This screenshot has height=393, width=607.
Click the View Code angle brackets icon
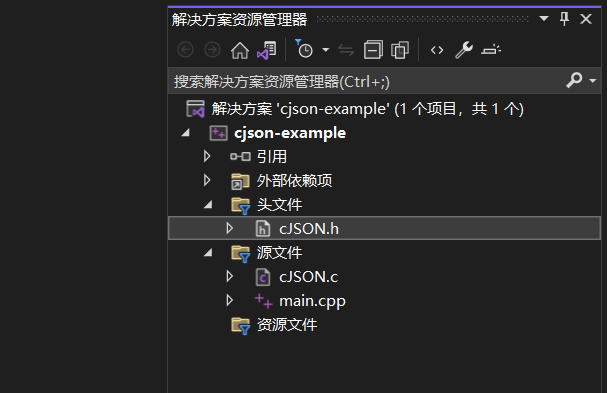click(437, 50)
